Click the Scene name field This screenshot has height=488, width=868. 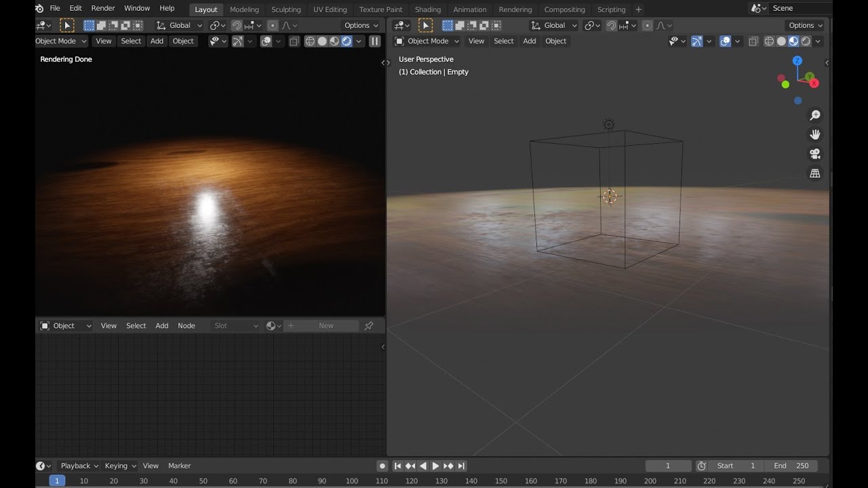[x=799, y=8]
